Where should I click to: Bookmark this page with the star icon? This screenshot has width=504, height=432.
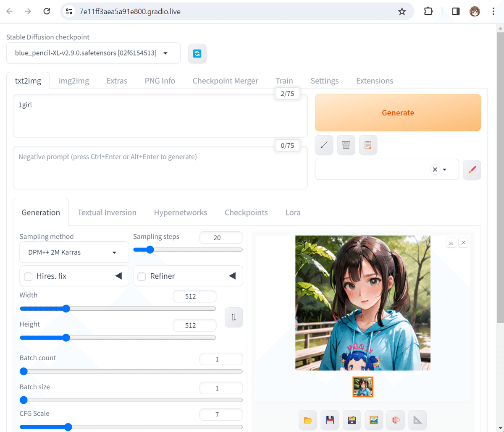coord(402,11)
